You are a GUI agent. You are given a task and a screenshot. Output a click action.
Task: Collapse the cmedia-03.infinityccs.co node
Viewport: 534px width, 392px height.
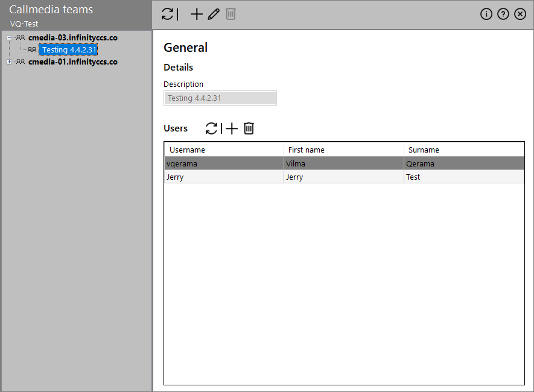pyautogui.click(x=9, y=38)
